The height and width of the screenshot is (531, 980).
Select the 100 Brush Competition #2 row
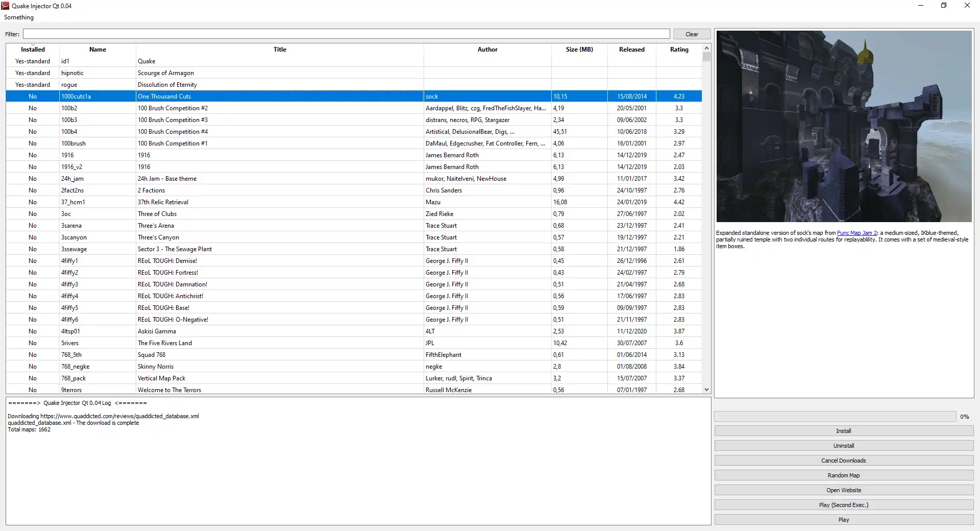click(x=354, y=108)
